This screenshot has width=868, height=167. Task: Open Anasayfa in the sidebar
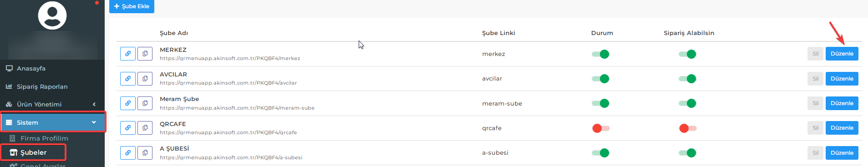[x=52, y=68]
